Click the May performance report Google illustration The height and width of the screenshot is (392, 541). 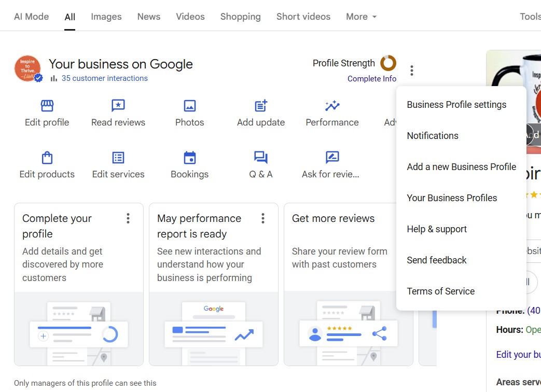pos(214,329)
